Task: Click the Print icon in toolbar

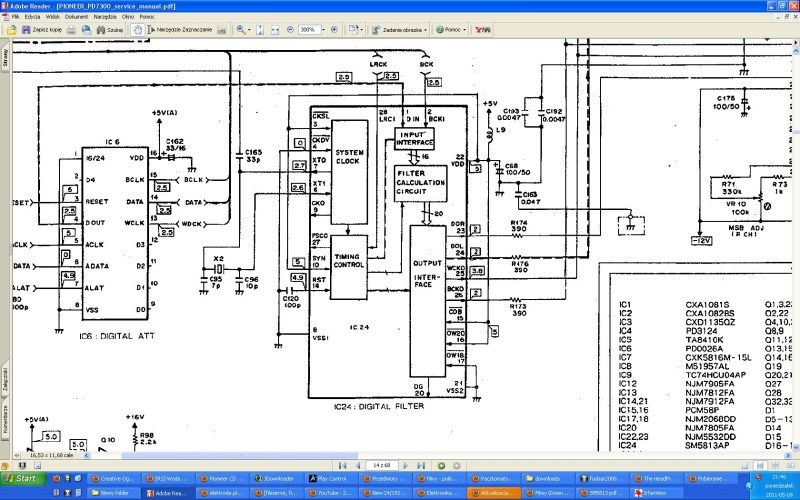Action: (x=72, y=30)
